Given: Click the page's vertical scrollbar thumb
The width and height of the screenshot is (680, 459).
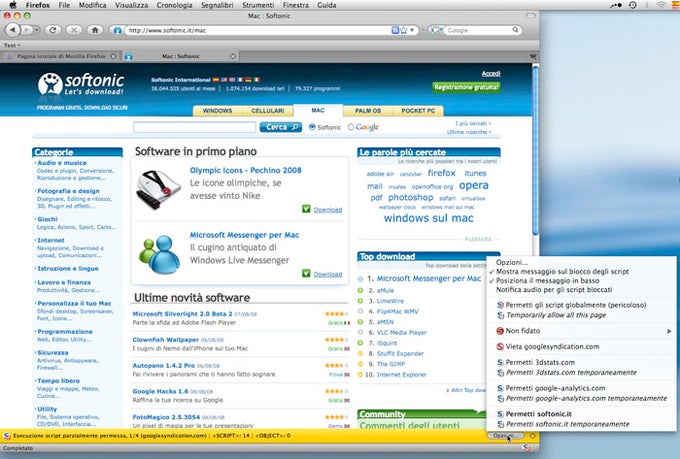Looking at the screenshot, I should pyautogui.click(x=535, y=151).
